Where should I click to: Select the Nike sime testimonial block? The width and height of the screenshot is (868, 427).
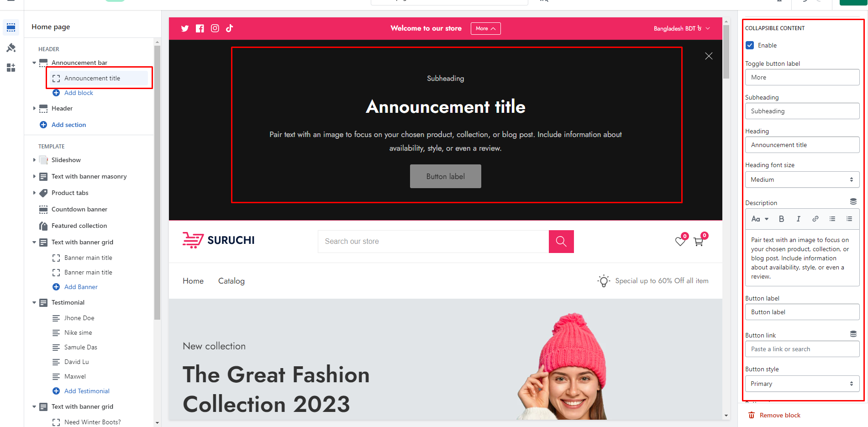tap(78, 332)
